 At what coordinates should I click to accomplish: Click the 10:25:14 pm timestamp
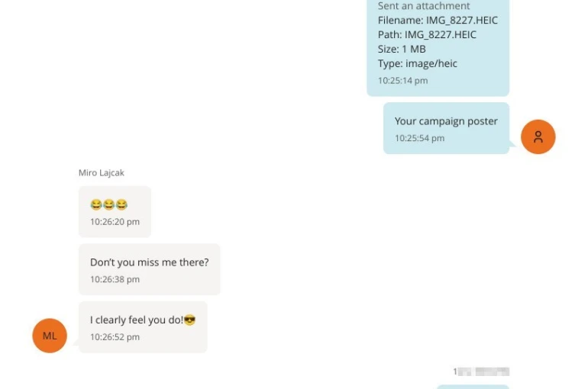[402, 81]
